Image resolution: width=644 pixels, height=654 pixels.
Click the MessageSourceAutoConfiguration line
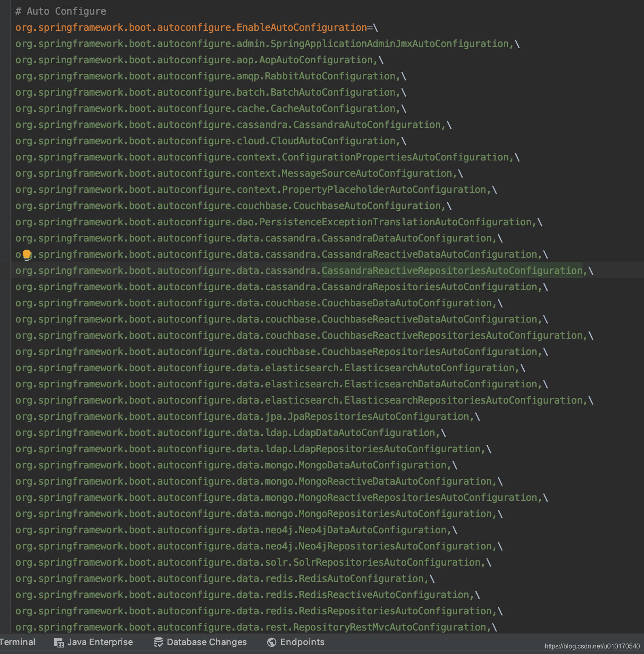pyautogui.click(x=239, y=173)
